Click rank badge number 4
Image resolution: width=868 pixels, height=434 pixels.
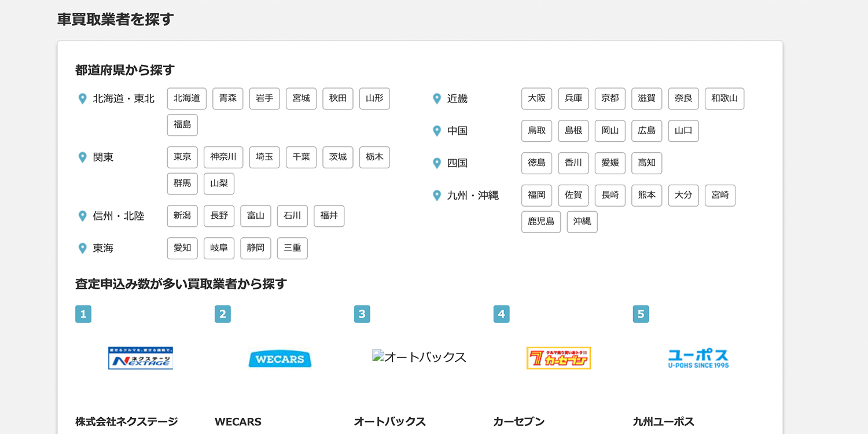(502, 314)
